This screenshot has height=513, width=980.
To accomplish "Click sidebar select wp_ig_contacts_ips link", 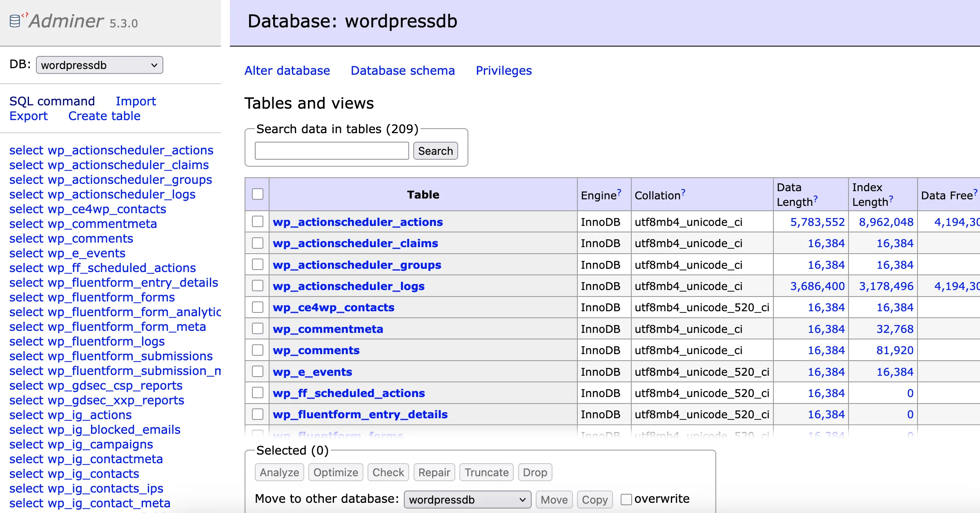I will tap(86, 488).
